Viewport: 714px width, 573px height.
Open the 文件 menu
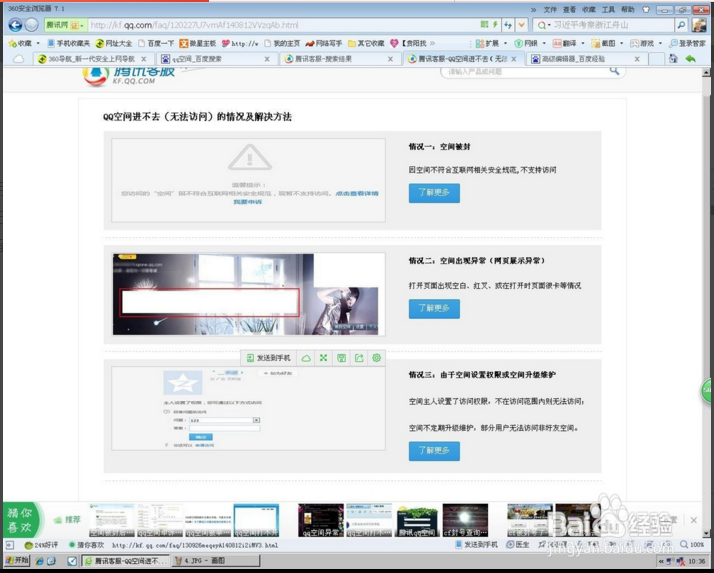tap(550, 9)
